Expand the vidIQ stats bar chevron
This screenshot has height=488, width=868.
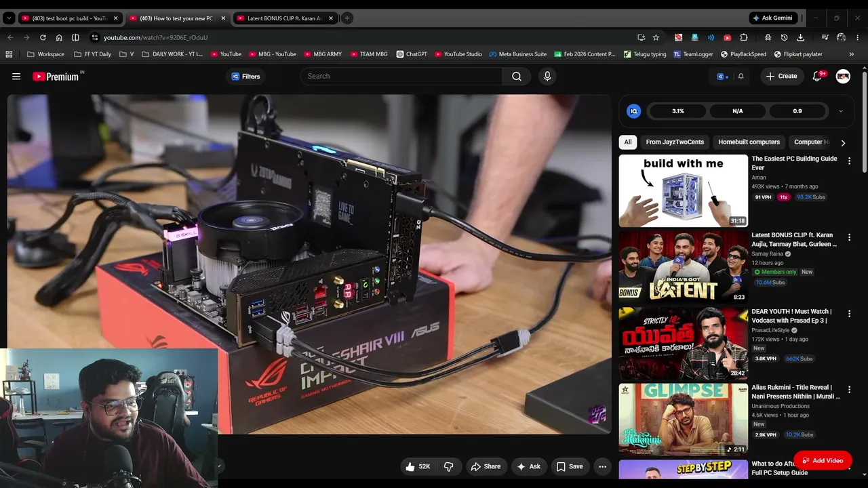pyautogui.click(x=841, y=111)
